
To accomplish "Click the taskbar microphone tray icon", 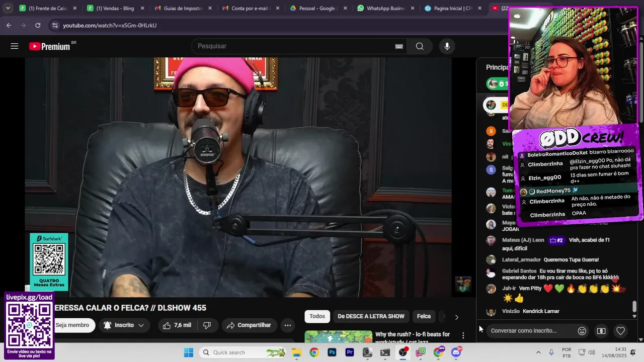I will (x=551, y=352).
